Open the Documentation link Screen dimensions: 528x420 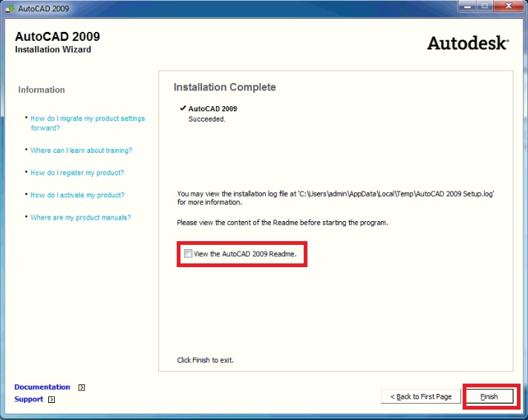pos(42,387)
